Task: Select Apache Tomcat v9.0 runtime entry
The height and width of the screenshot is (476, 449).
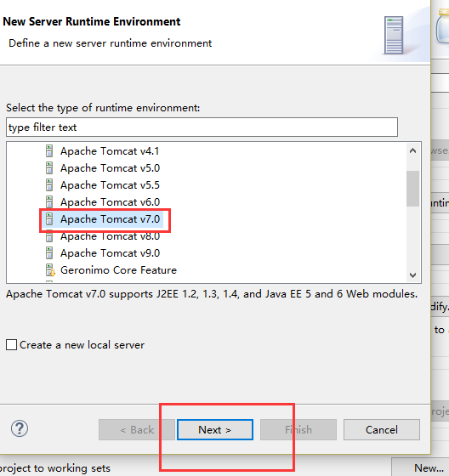Action: tap(110, 253)
